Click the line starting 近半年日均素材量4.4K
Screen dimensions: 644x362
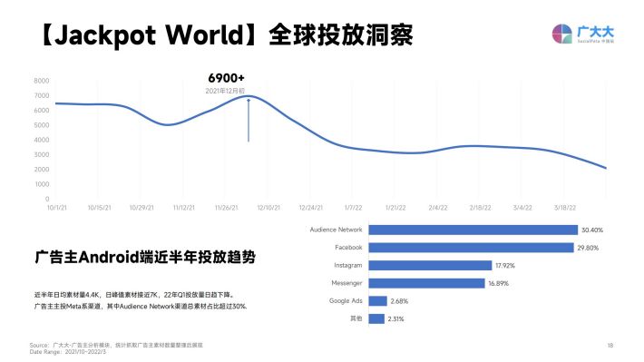coord(134,295)
